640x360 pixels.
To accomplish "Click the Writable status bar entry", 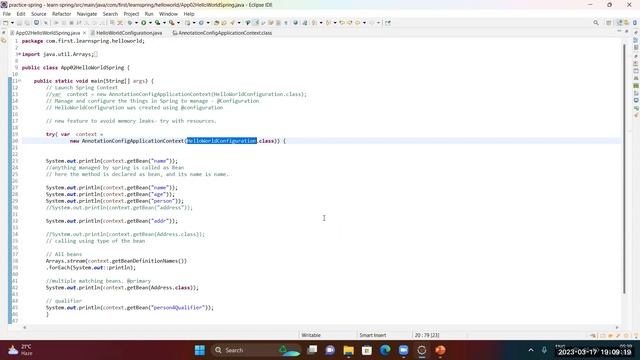I will 311,335.
